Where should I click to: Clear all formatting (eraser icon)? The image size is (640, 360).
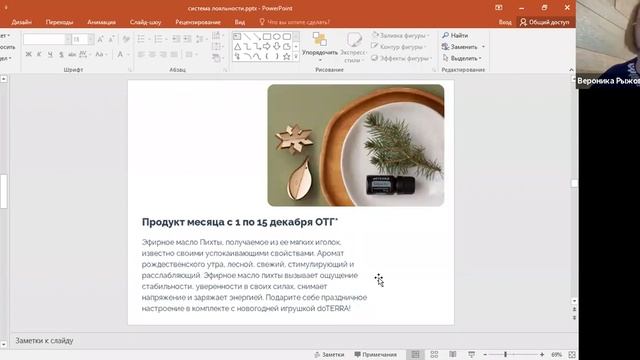coord(126,39)
